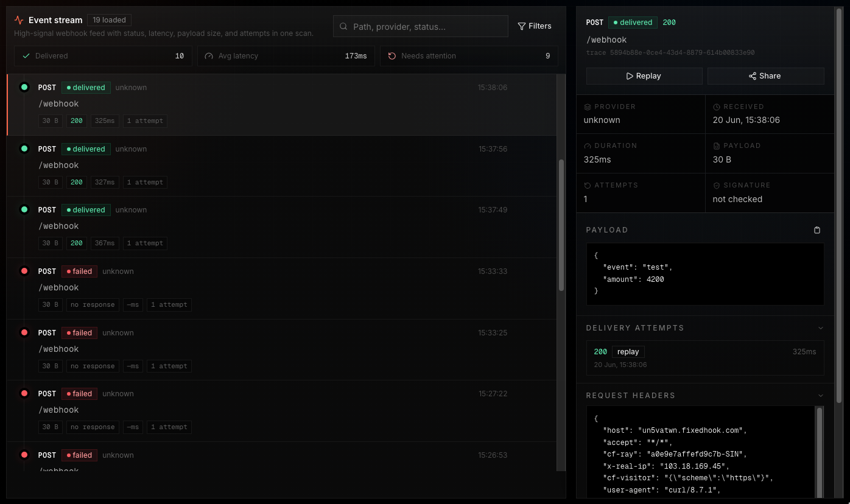The image size is (850, 504).
Task: Click the x-real-ip header line
Action: tap(666, 466)
